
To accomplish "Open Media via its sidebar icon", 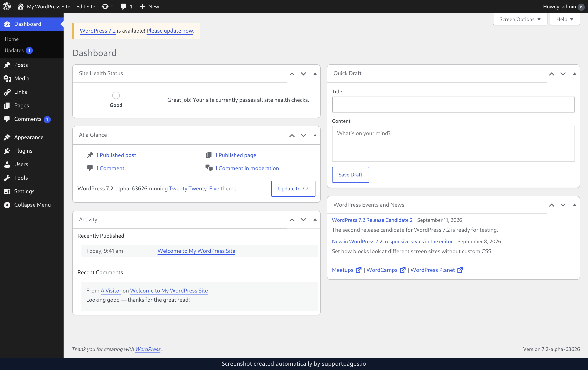I will pos(7,78).
